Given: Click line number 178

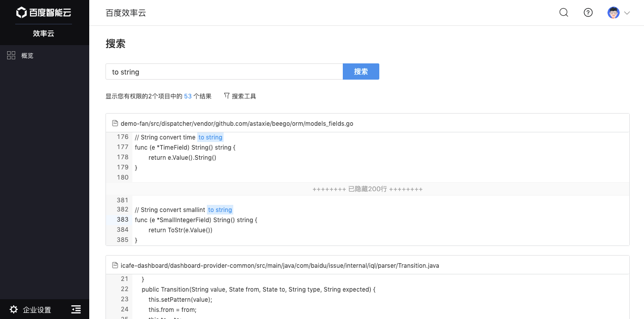Looking at the screenshot, I should [122, 157].
